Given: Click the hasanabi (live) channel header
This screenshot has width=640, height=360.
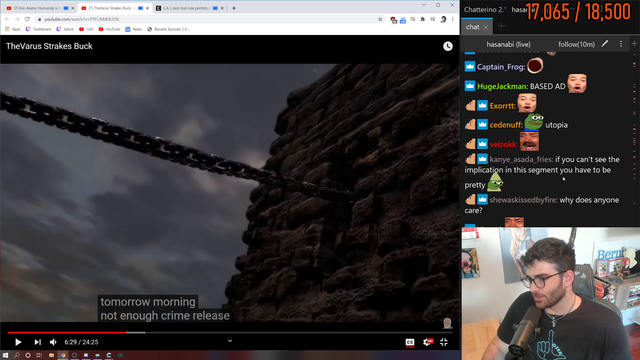Looking at the screenshot, I should [508, 44].
